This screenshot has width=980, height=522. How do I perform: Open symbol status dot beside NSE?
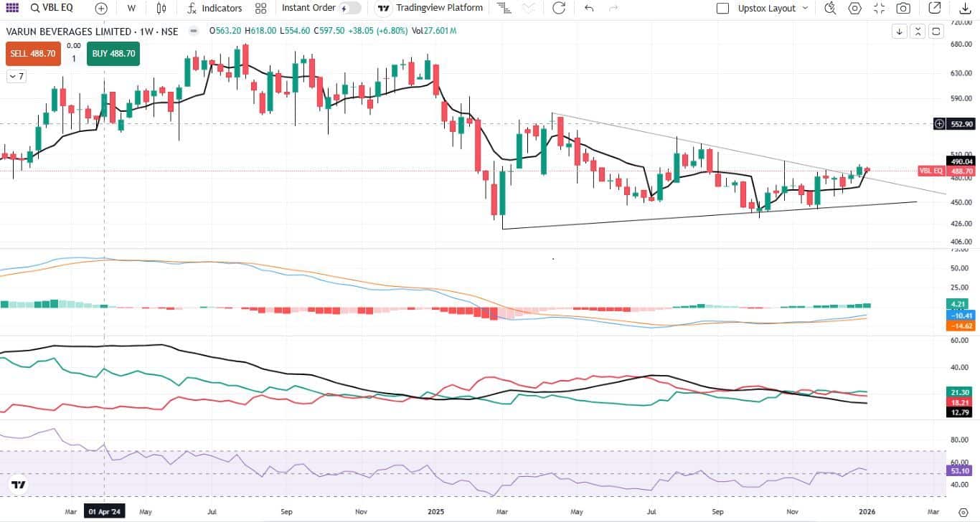pos(193,32)
